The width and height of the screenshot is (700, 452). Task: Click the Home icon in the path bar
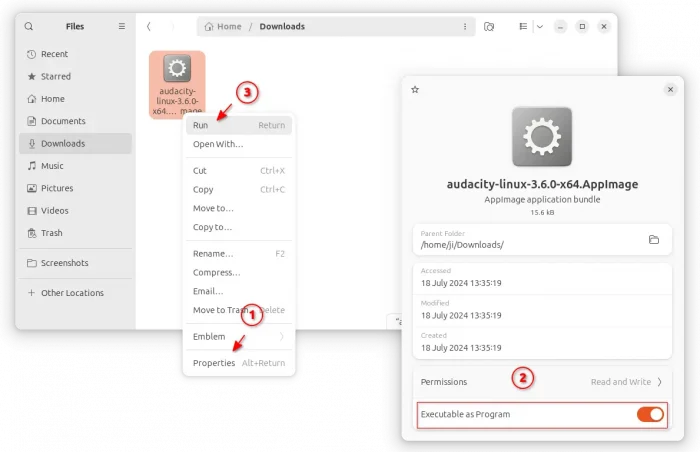pyautogui.click(x=208, y=27)
